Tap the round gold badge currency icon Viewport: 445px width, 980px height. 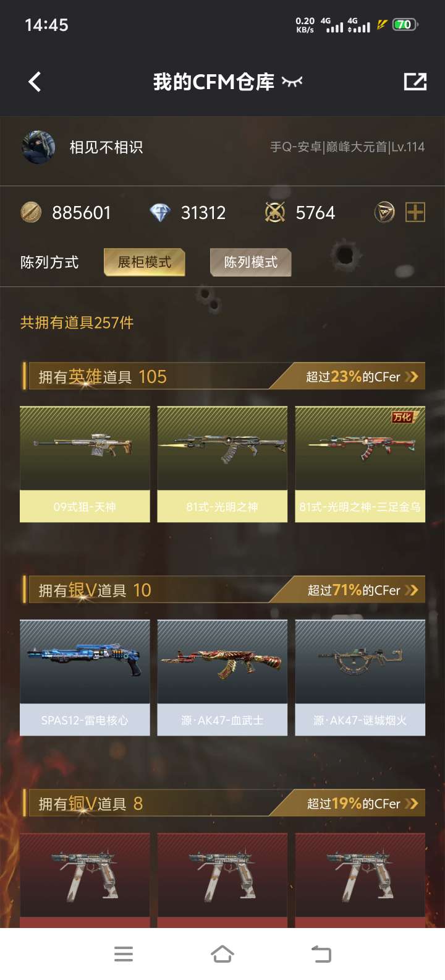(384, 213)
